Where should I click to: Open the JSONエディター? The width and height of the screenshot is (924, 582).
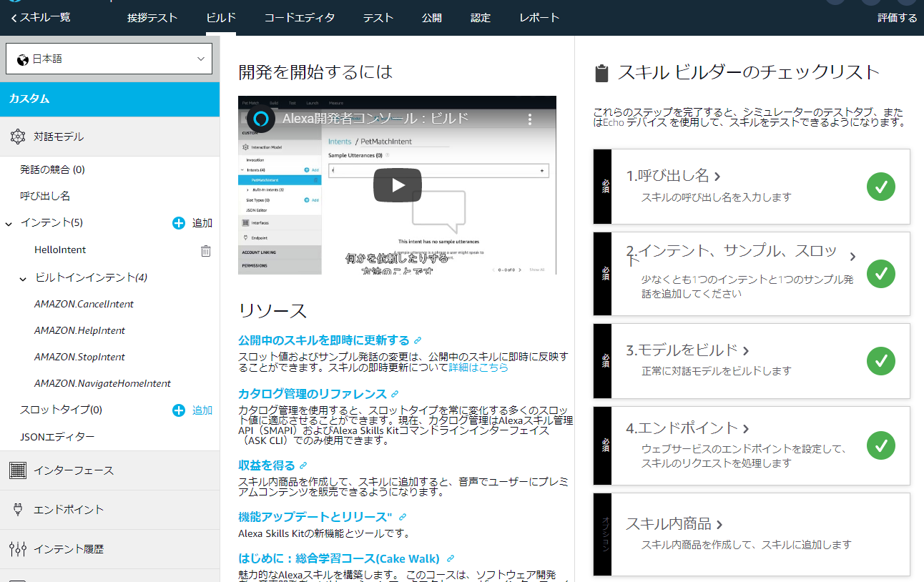tap(57, 436)
